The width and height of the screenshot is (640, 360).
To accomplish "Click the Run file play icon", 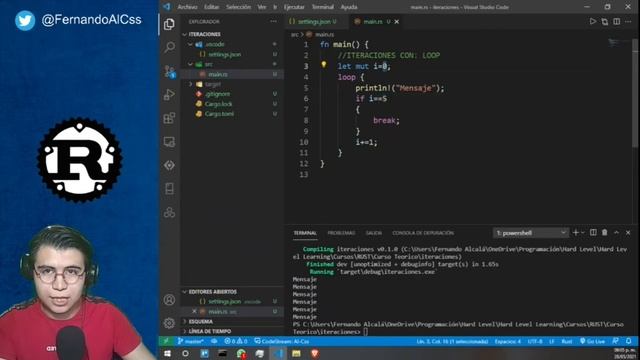I will 593,21.
